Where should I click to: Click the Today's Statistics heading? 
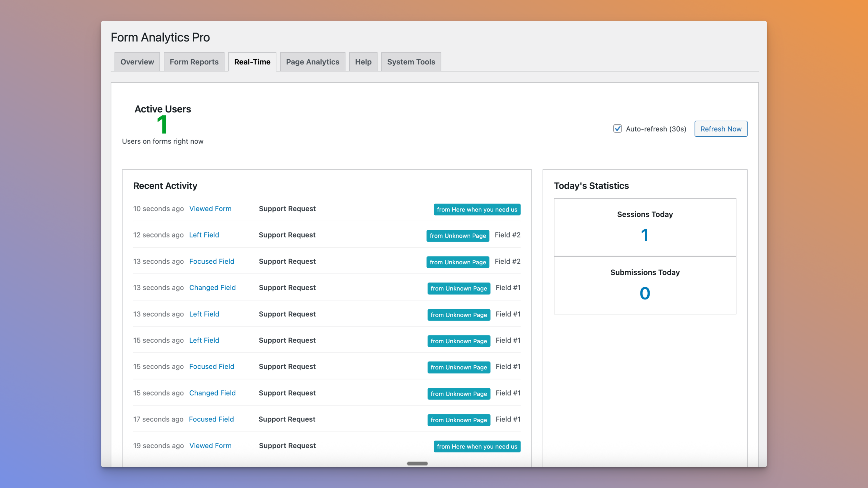(x=591, y=186)
